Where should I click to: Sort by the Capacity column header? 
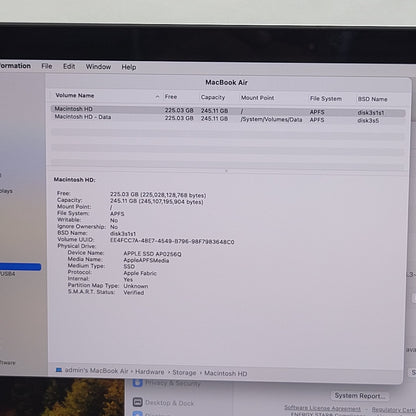coord(213,97)
